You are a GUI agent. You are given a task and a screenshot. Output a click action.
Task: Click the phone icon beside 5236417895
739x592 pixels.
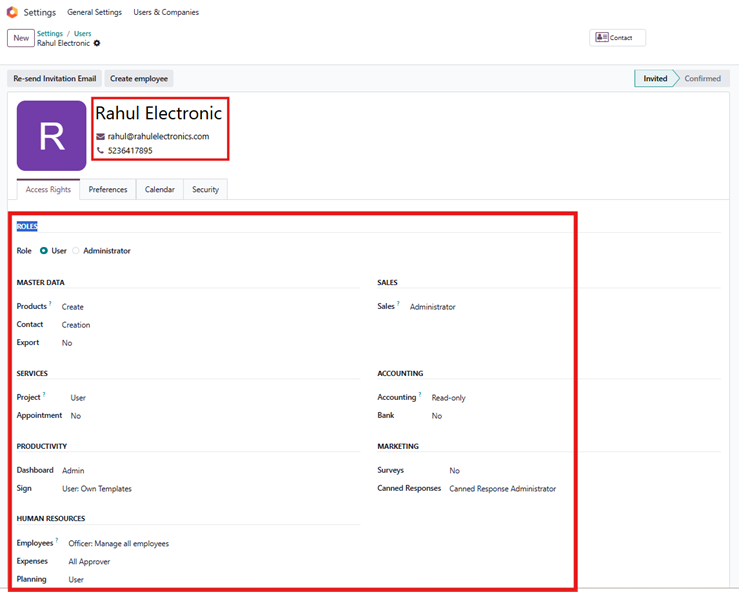pyautogui.click(x=100, y=151)
